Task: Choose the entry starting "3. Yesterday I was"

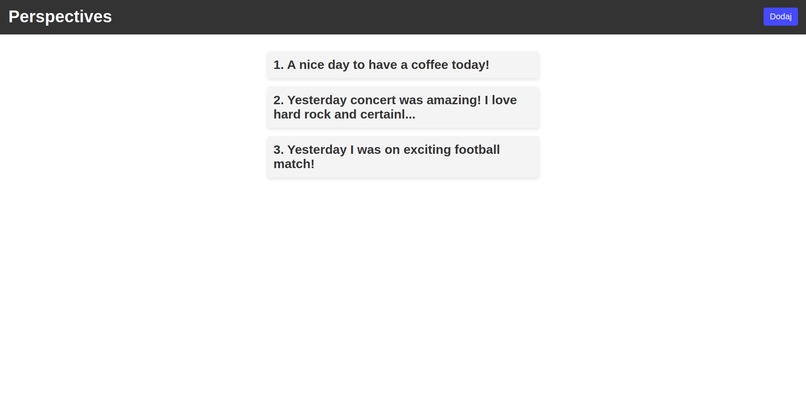Action: pyautogui.click(x=403, y=157)
